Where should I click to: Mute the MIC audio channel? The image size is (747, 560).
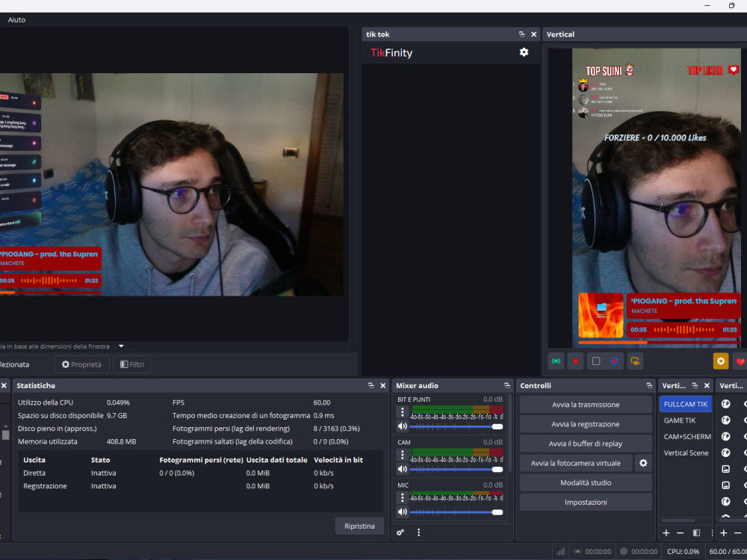(x=403, y=512)
